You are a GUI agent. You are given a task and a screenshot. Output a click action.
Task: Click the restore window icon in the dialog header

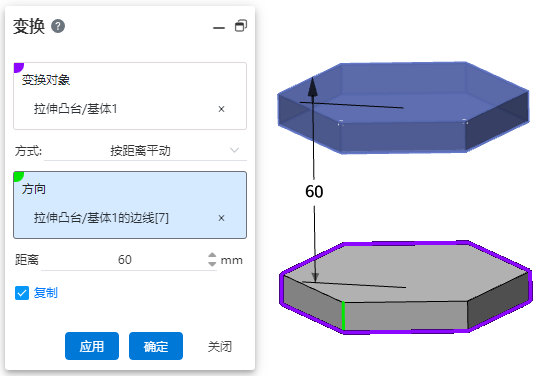241,26
